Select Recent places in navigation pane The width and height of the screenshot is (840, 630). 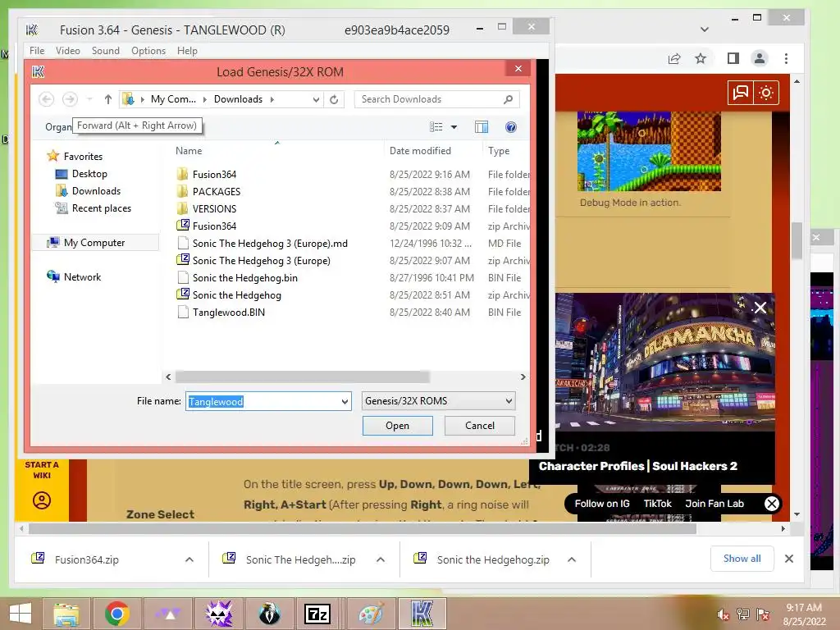(101, 208)
